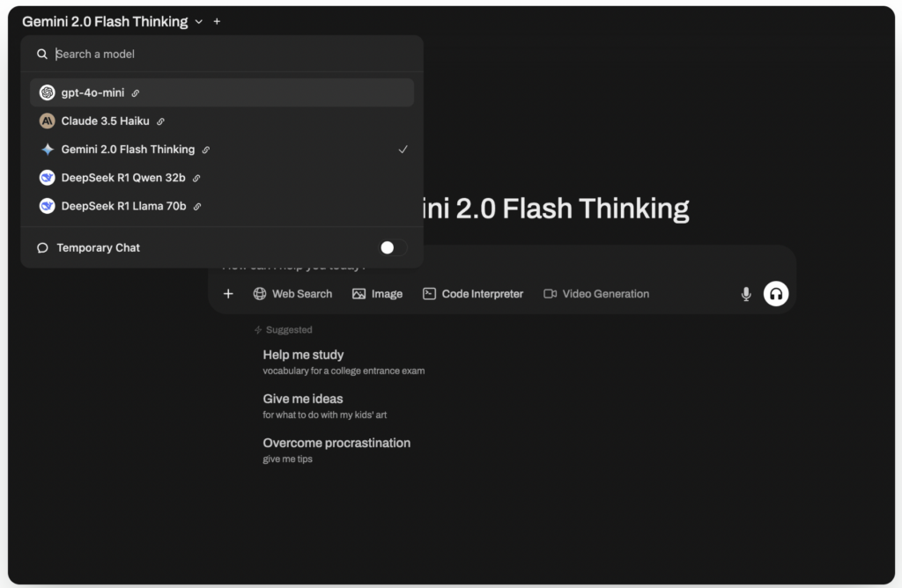Image resolution: width=902 pixels, height=588 pixels.
Task: Click the link icon beside Claude 3.5 Haiku
Action: tap(160, 121)
